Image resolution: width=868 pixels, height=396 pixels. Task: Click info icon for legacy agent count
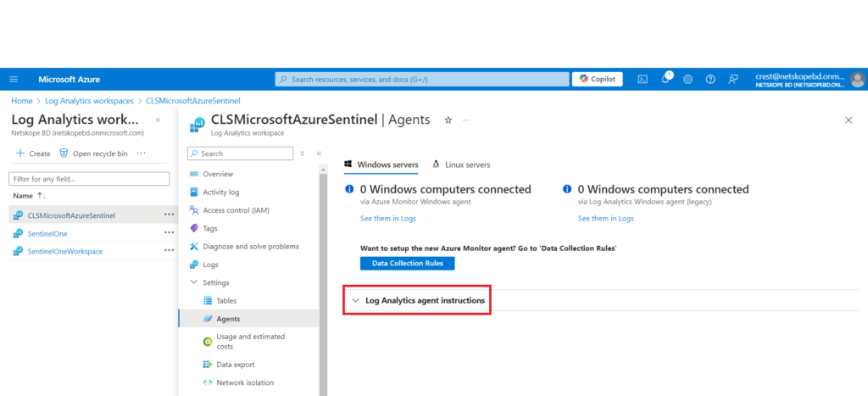pos(567,189)
